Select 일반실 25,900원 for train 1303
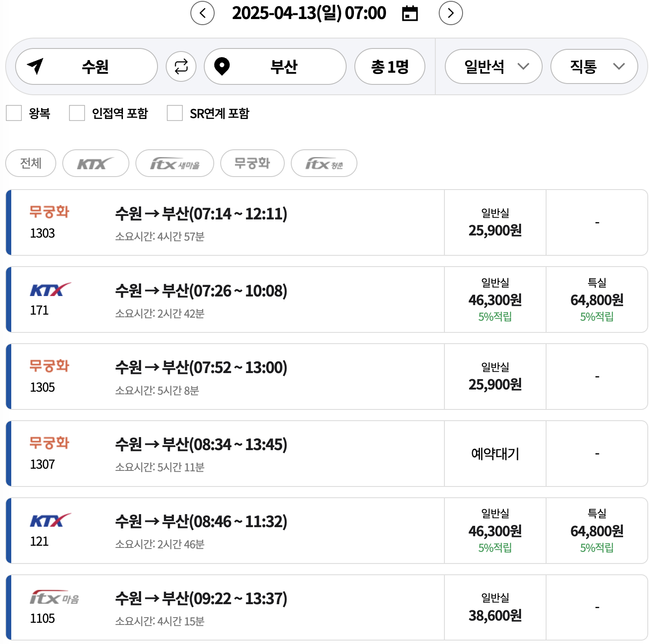 coord(495,222)
